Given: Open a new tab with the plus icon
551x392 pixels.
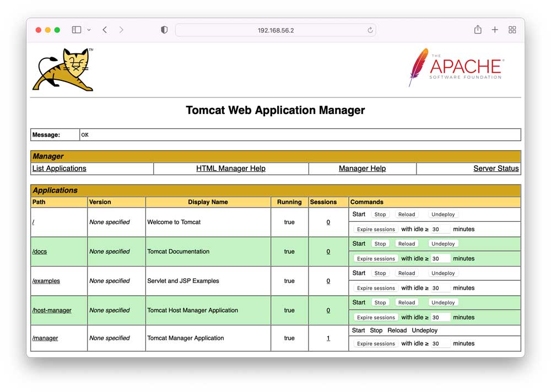Looking at the screenshot, I should click(x=495, y=30).
